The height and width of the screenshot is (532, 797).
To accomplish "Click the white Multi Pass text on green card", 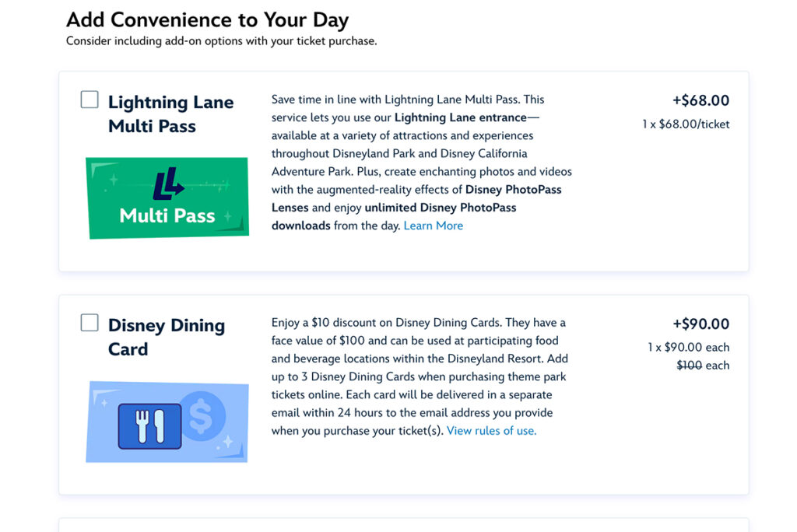I will pyautogui.click(x=167, y=215).
